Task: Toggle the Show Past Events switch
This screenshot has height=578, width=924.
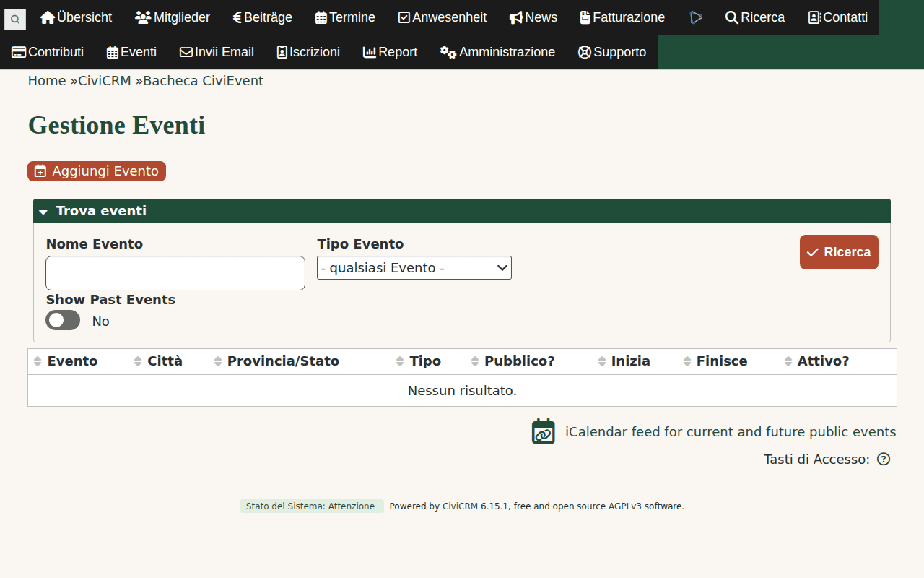Action: tap(63, 320)
